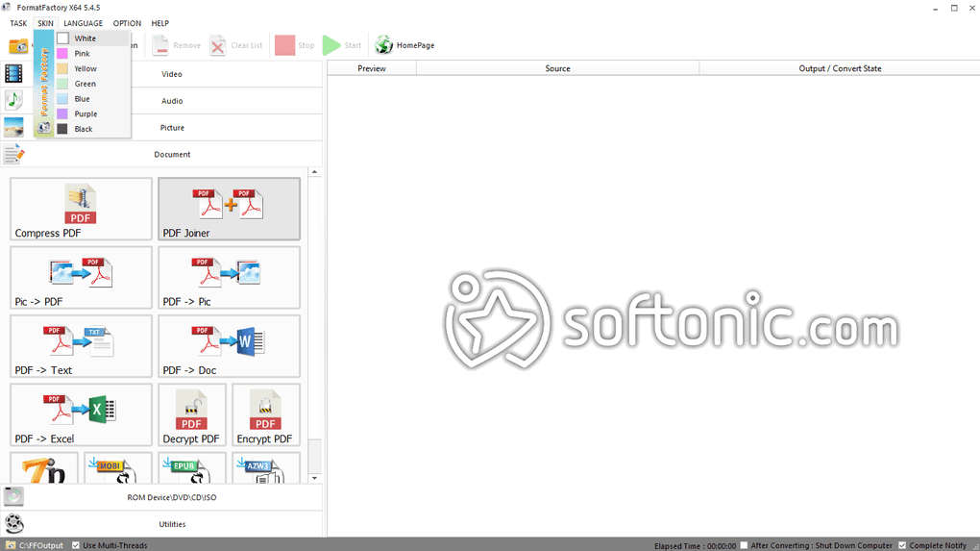Pick the Purple skin entry
Image resolution: width=980 pixels, height=551 pixels.
[92, 113]
